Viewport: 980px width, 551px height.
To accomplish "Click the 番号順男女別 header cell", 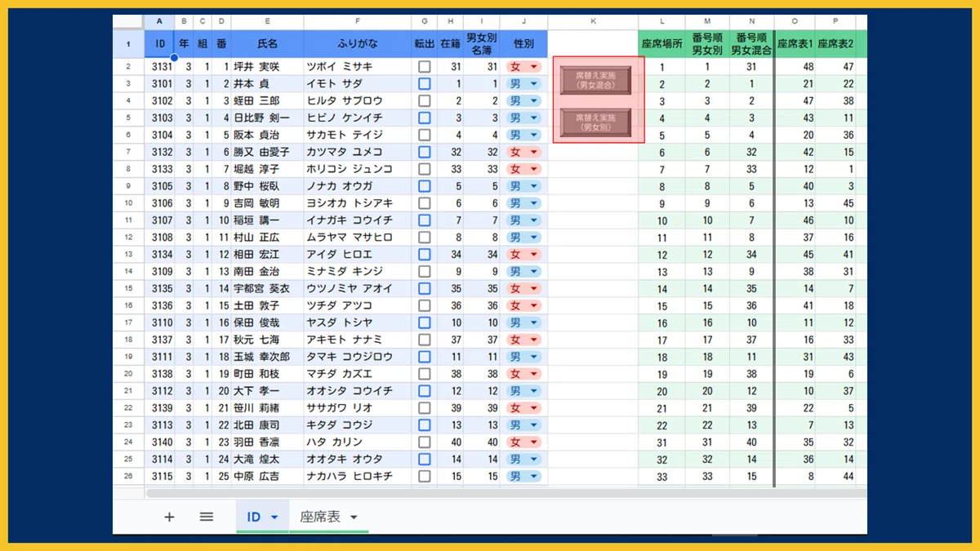I will click(x=707, y=44).
